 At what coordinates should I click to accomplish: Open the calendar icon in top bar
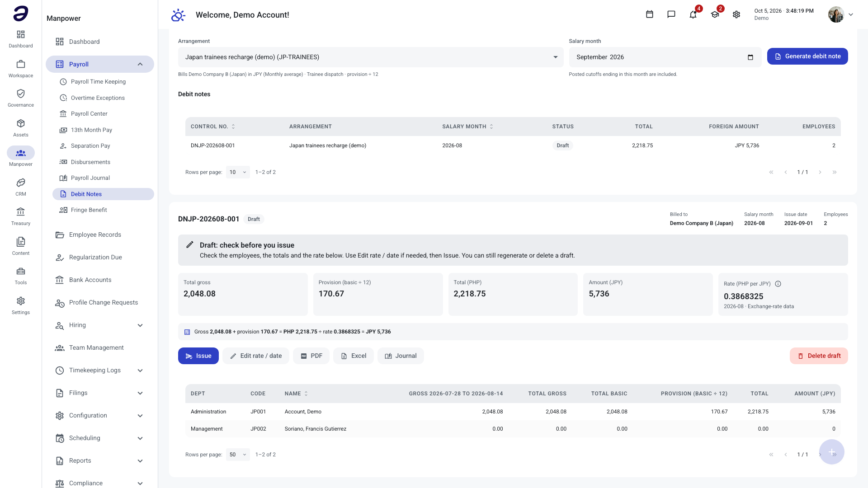pos(650,14)
